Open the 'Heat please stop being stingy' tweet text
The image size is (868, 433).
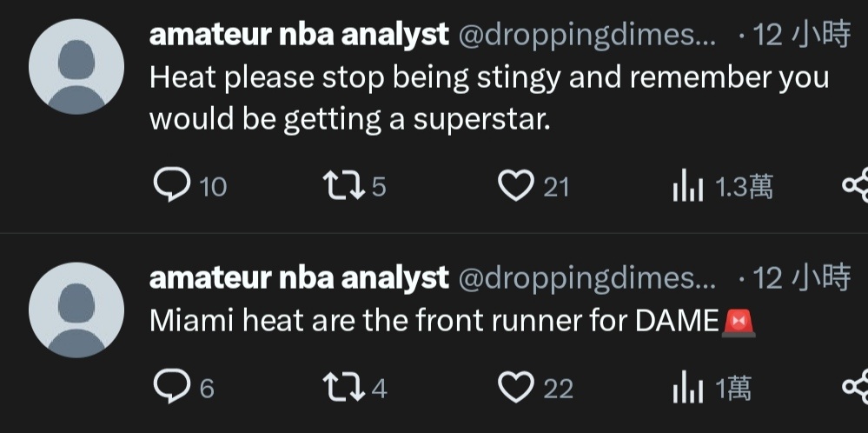489,98
